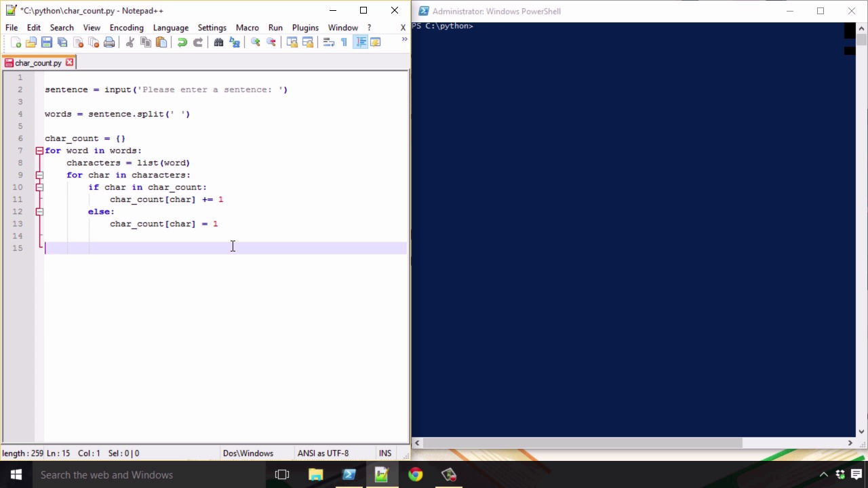
Task: Open the Windows Start button
Action: (16, 474)
